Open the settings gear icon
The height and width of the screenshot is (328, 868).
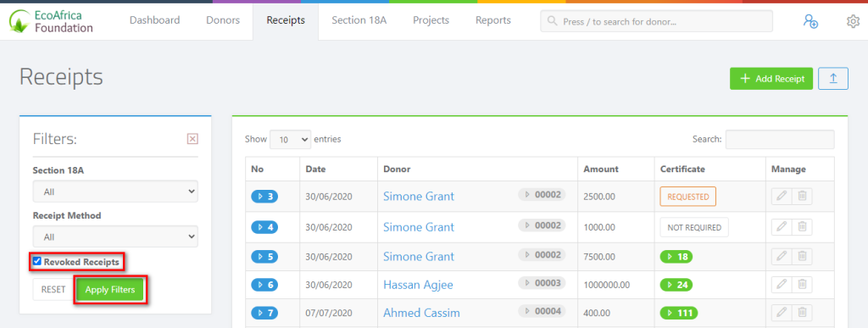(x=853, y=21)
